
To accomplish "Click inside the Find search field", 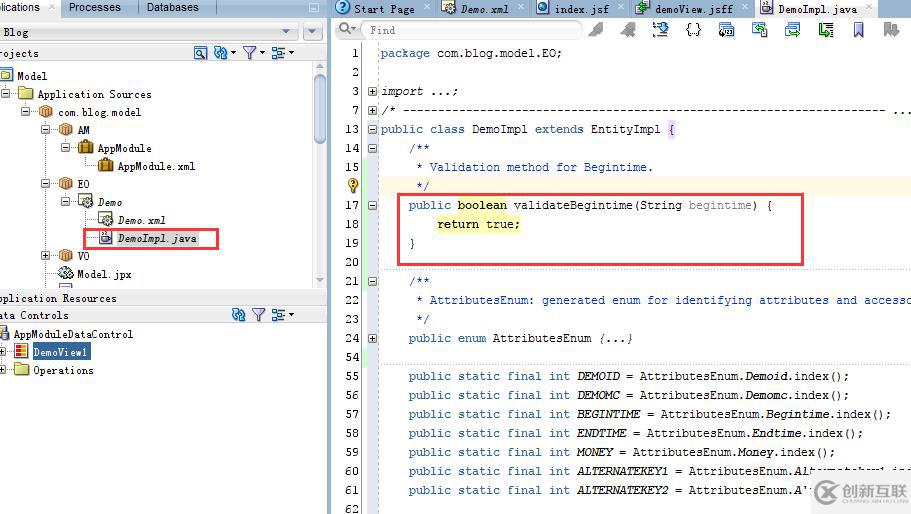I will [x=472, y=30].
